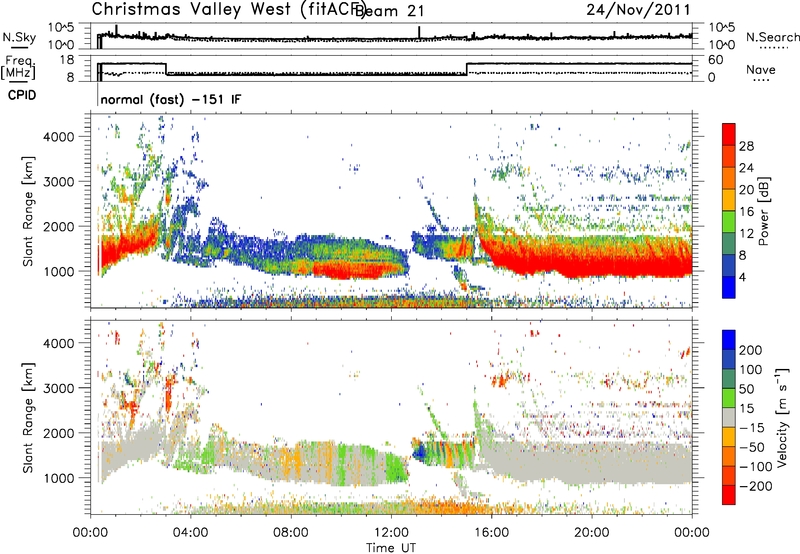Pick the gray segment of the velocity color bar
The width and height of the screenshot is (800, 554).
pyautogui.click(x=729, y=418)
